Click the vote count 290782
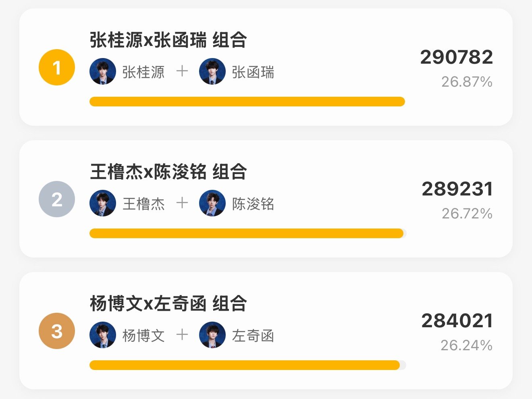 pos(457,57)
